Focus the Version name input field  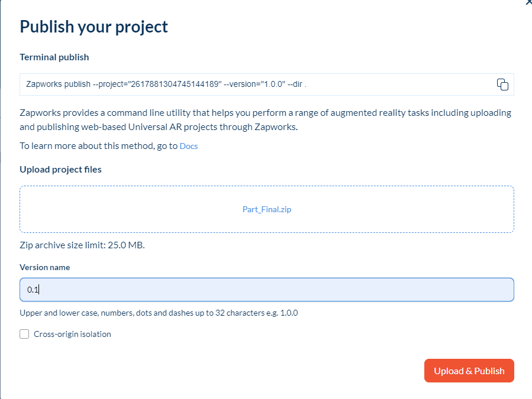click(x=266, y=290)
